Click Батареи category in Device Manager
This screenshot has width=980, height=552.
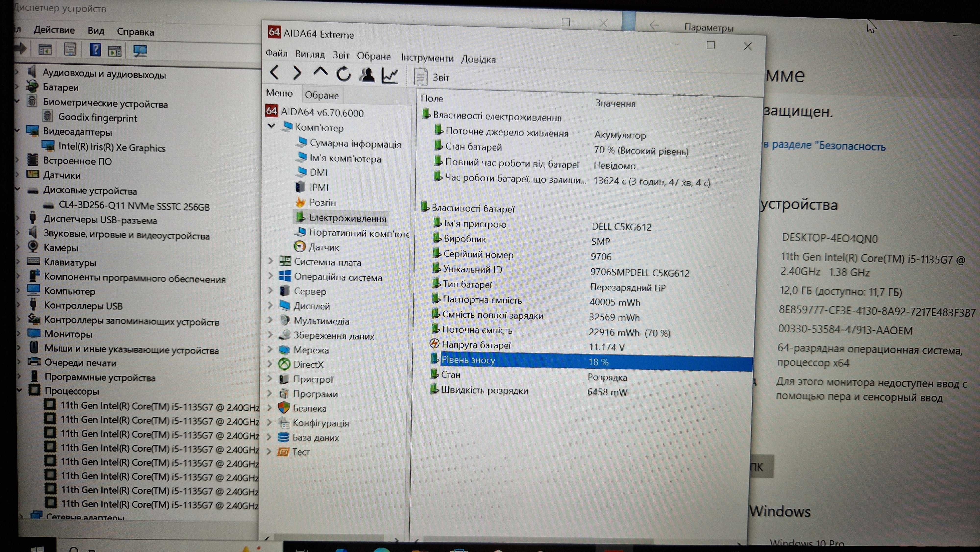click(61, 87)
